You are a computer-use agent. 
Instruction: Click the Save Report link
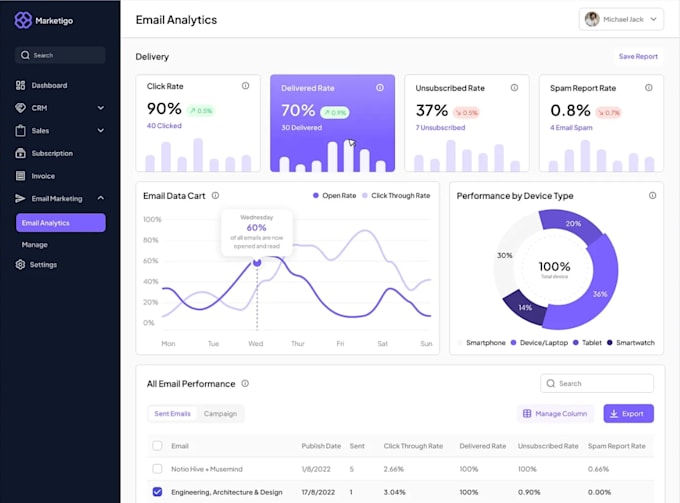coord(638,56)
